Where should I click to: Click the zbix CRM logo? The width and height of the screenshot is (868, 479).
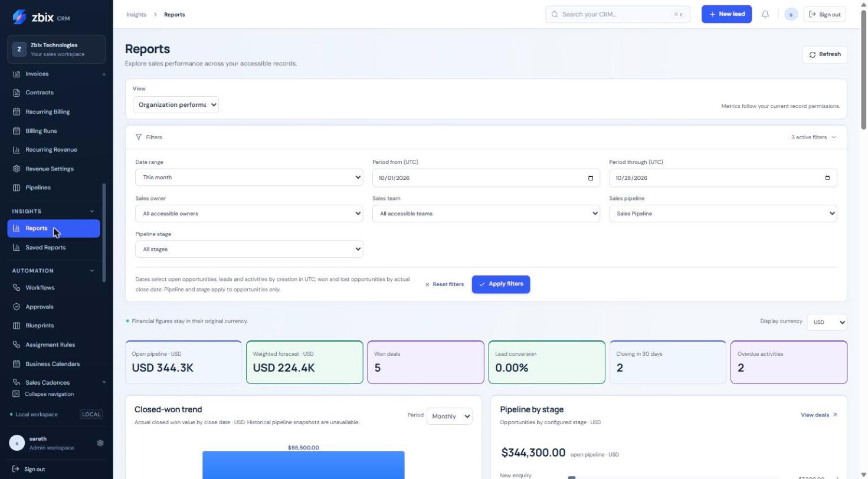[x=41, y=17]
